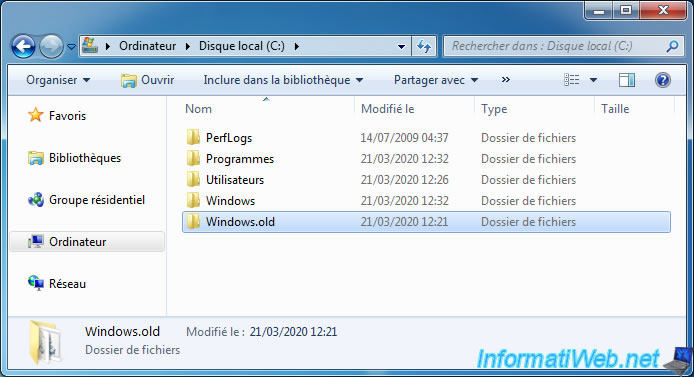Minimize the Explorer window

599,10
